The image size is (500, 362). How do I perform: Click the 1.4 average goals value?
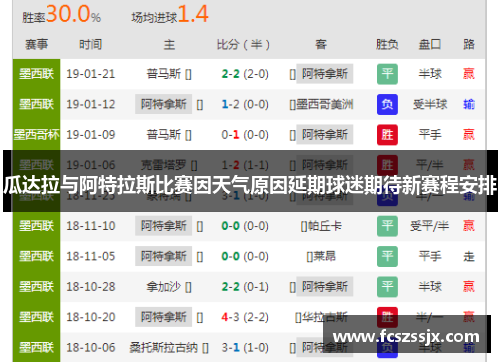pos(193,14)
